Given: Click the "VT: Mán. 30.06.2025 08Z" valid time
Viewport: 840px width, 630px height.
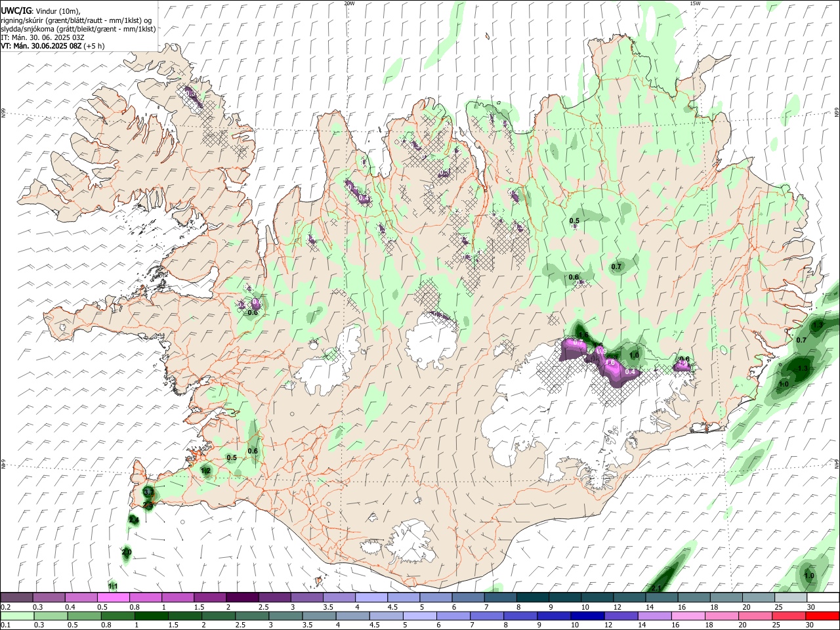Looking at the screenshot, I should coord(41,46).
